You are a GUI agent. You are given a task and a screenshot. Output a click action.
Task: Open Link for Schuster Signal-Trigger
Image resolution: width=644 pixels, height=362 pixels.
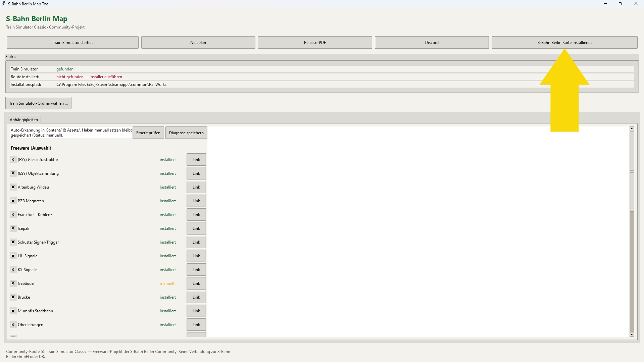tap(196, 242)
